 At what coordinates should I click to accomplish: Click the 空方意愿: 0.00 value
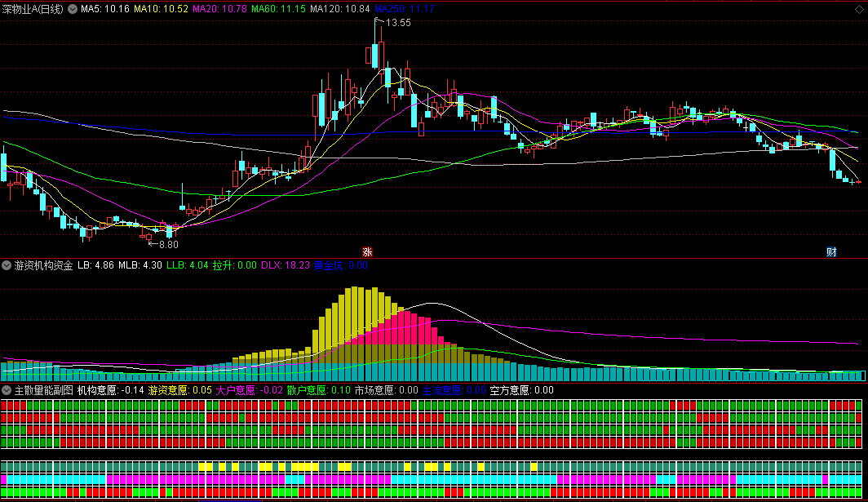click(522, 390)
